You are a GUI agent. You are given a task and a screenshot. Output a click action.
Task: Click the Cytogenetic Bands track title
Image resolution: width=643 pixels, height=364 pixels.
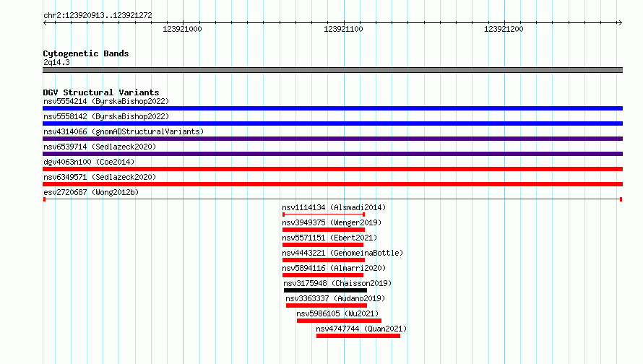[x=86, y=53]
